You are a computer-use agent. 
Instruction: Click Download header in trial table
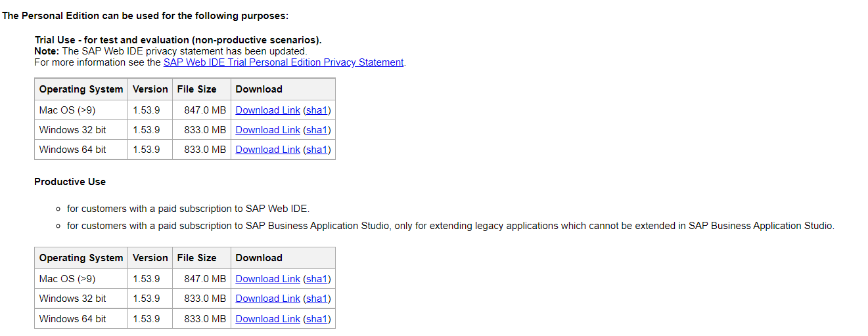pyautogui.click(x=283, y=89)
